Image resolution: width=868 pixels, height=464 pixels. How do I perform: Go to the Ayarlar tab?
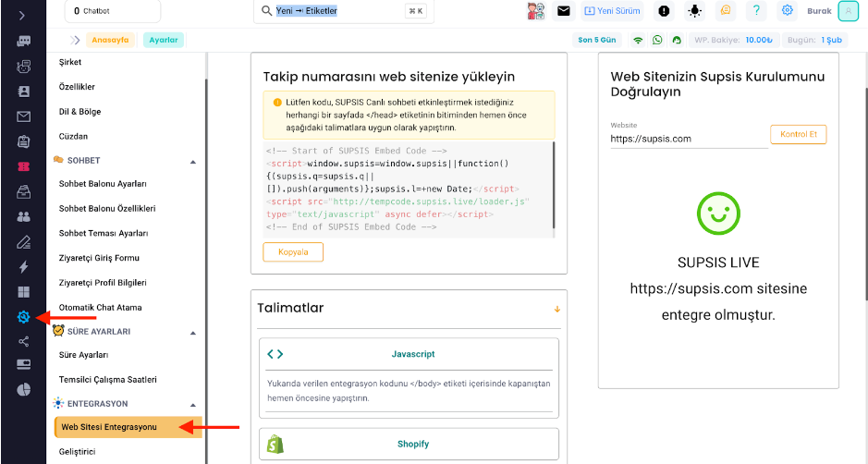(164, 40)
